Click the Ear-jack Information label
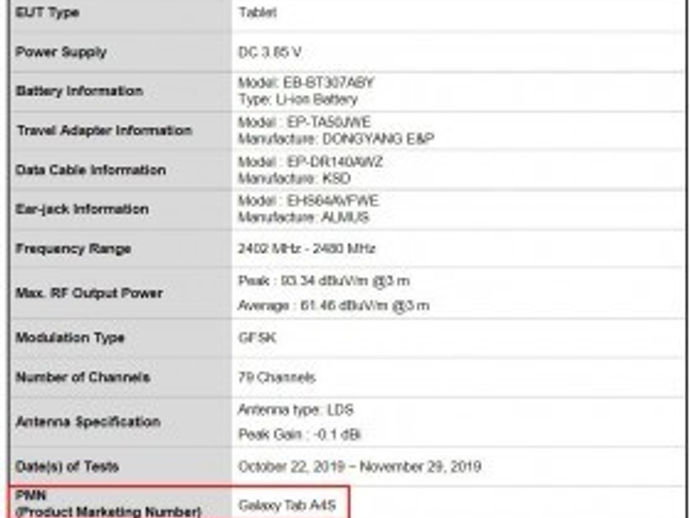 tap(82, 209)
